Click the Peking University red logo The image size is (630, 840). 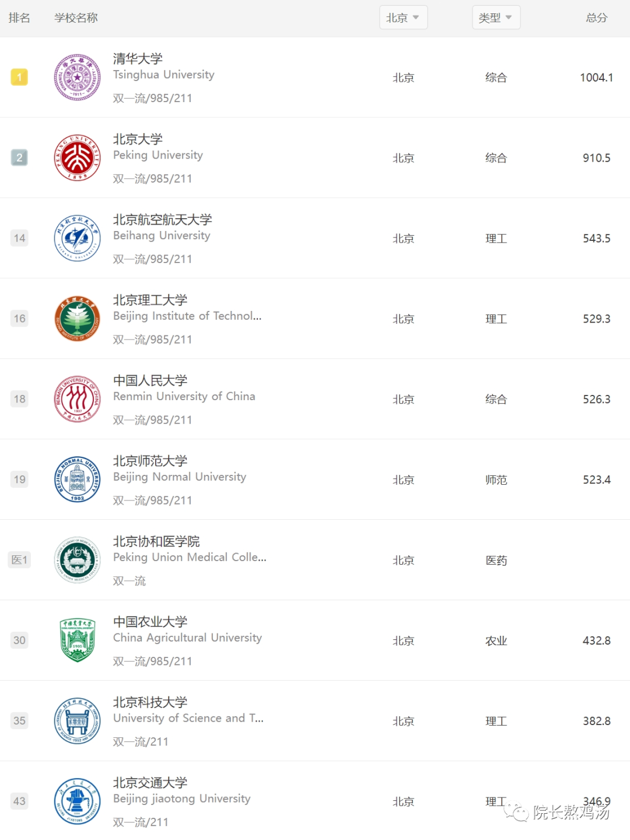[x=78, y=158]
